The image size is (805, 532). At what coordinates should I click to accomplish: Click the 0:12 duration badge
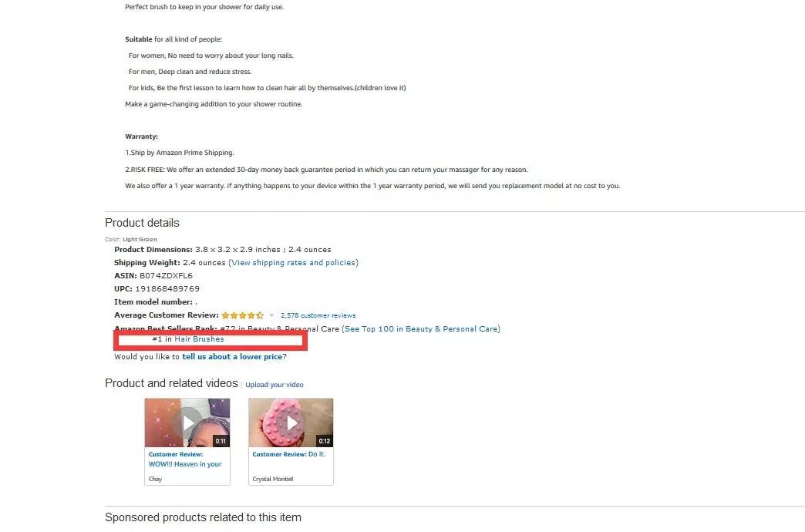[325, 441]
